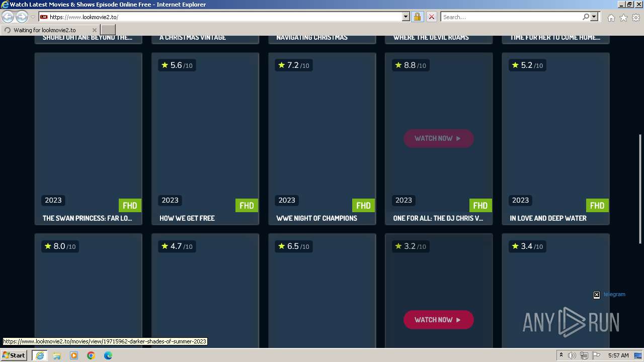Open the Windows Start menu
The image size is (644, 362).
pyautogui.click(x=14, y=355)
